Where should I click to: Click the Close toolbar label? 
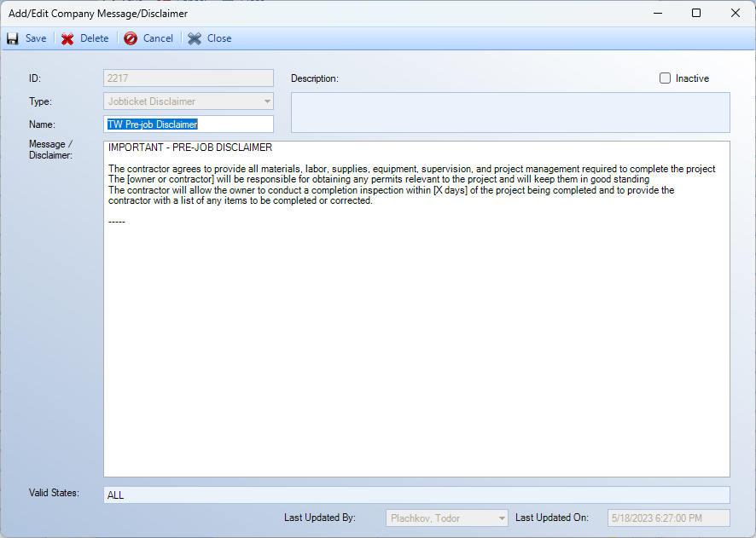coord(219,38)
